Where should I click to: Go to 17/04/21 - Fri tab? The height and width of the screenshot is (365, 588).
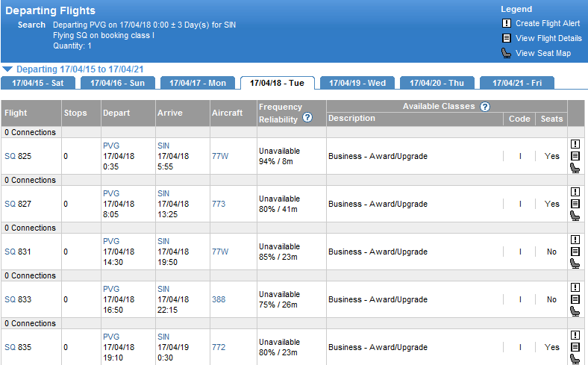coord(516,83)
